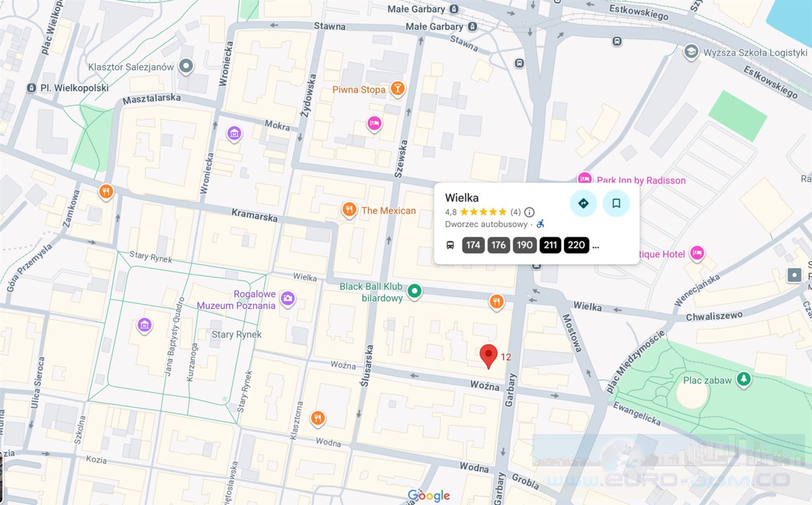812x505 pixels.
Task: Click the Pl. Wielkopolski tram stop icon
Action: 32,88
